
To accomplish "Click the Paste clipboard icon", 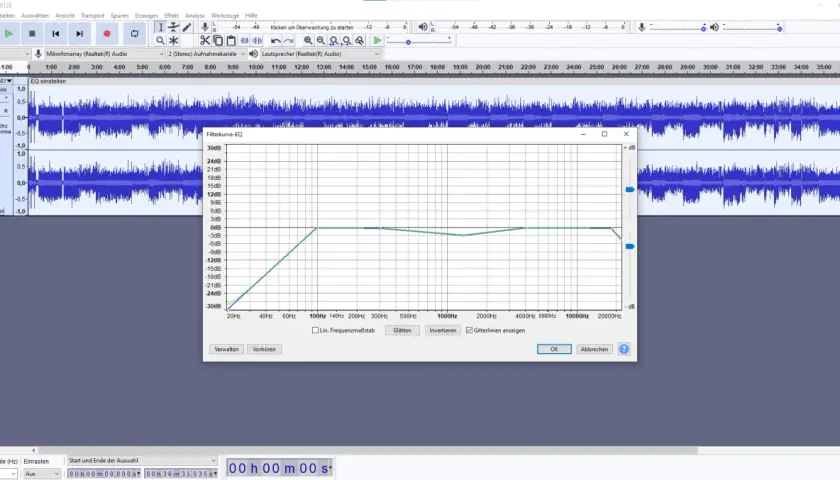I will tap(231, 41).
